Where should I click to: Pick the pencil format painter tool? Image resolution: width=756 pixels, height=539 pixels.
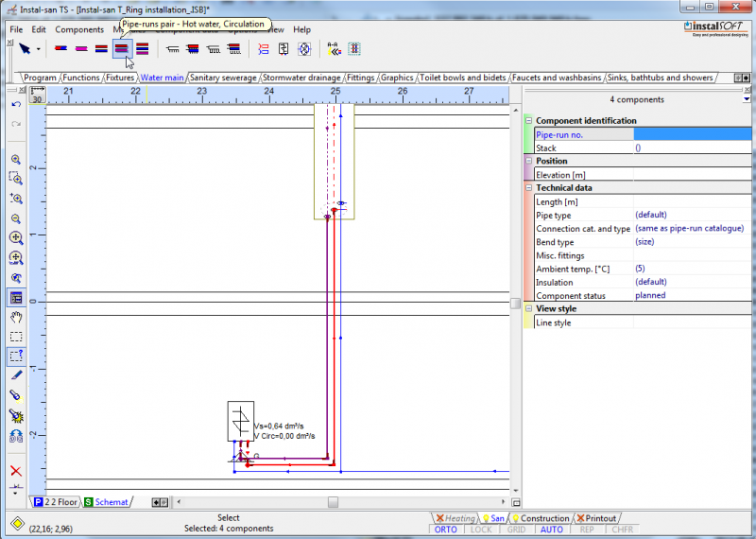click(16, 375)
